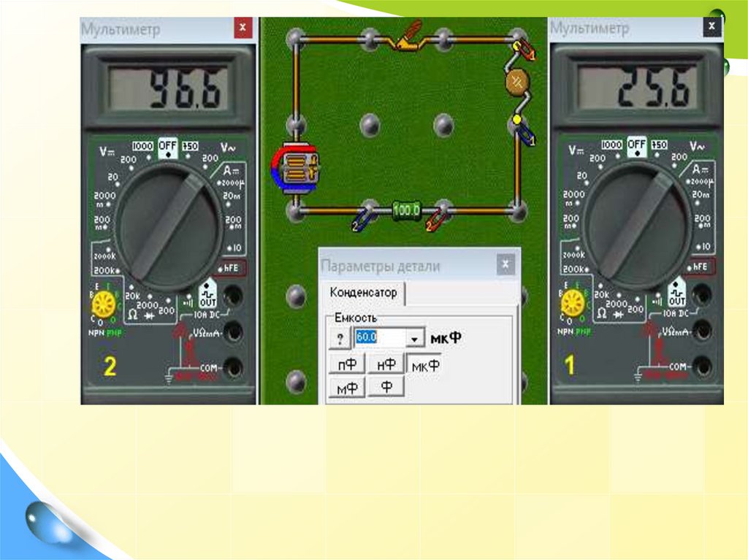The height and width of the screenshot is (560, 748).
Task: Click COM jack on multimeter 2
Action: [x=233, y=368]
